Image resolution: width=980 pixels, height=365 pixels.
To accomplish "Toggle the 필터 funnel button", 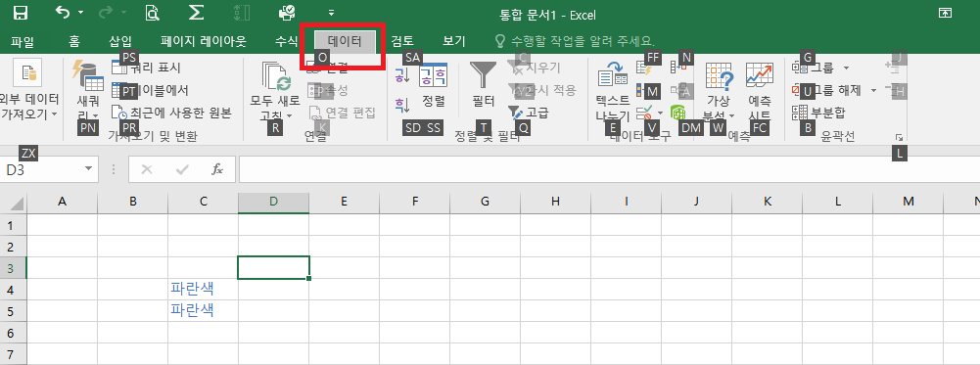I will [x=483, y=84].
